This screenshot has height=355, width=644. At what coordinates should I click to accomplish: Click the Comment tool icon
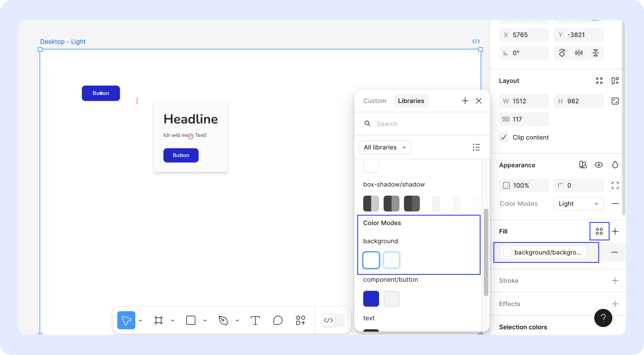pos(278,320)
